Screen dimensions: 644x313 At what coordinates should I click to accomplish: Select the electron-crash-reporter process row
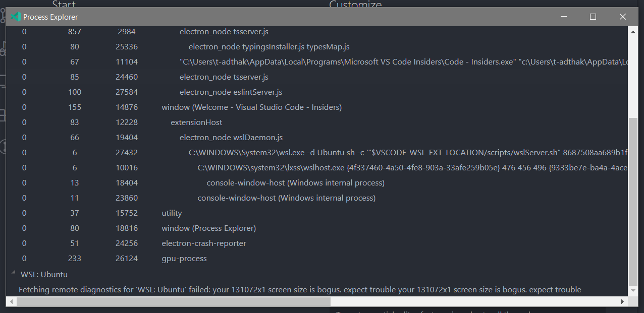[317, 243]
